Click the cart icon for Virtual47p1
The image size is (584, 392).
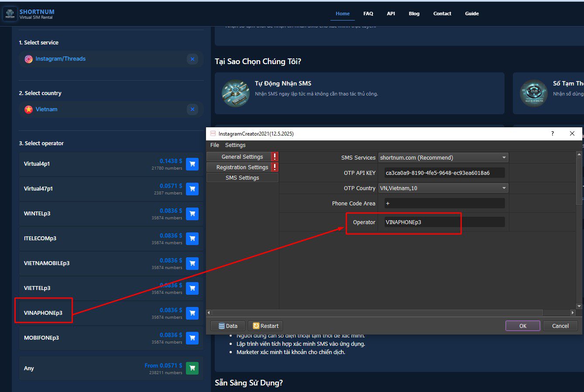tap(192, 189)
